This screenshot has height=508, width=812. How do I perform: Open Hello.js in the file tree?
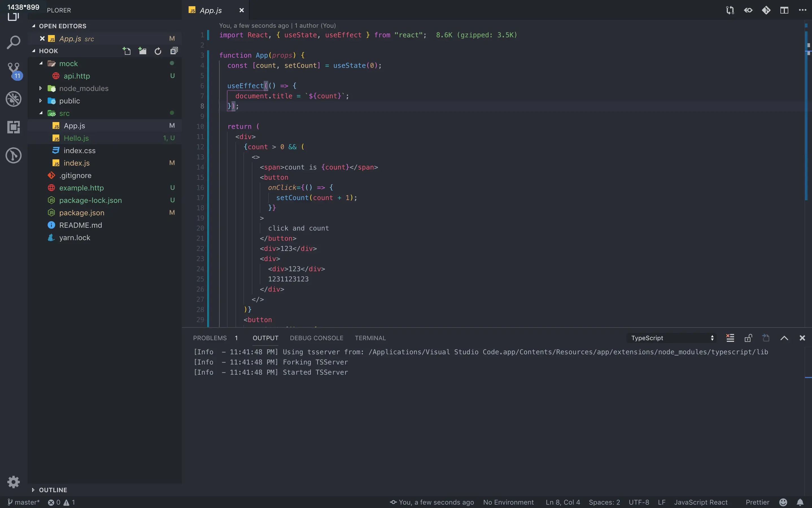pos(76,138)
